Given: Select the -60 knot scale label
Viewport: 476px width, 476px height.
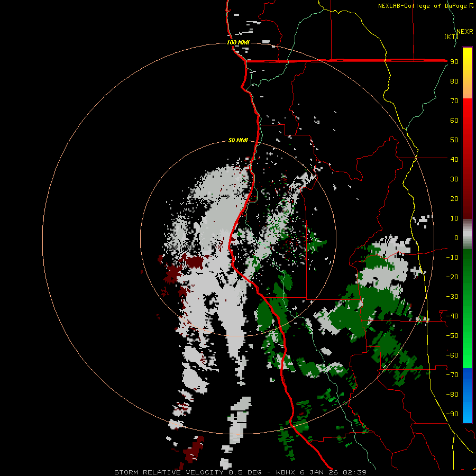Looking at the screenshot, I should point(452,355).
